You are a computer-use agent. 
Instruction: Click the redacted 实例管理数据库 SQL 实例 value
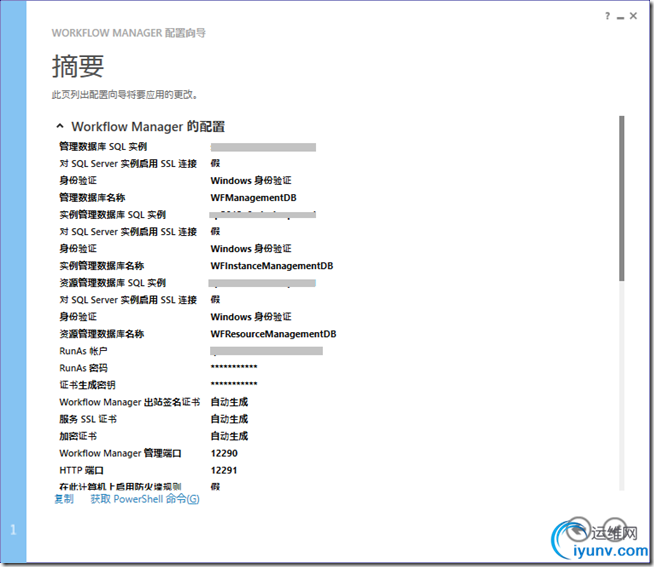click(x=262, y=215)
